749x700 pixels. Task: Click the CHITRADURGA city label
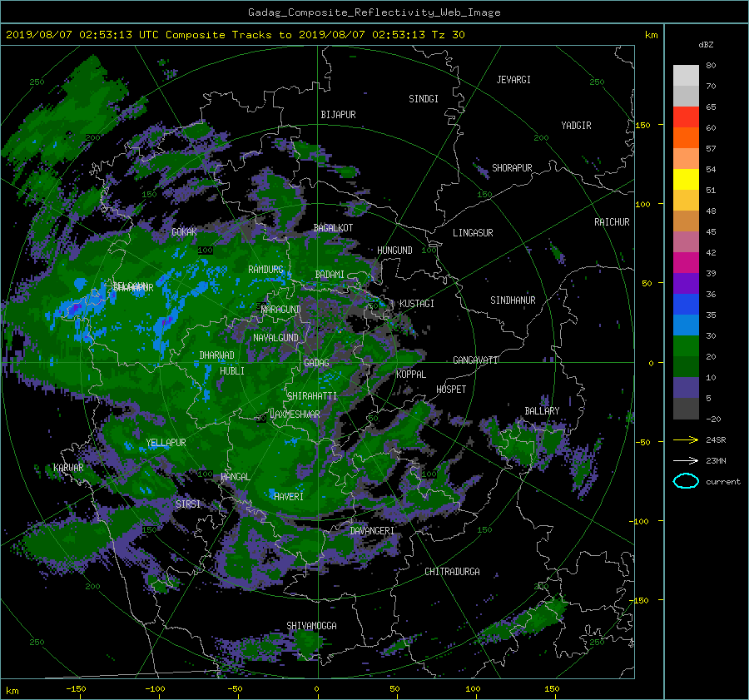point(453,572)
